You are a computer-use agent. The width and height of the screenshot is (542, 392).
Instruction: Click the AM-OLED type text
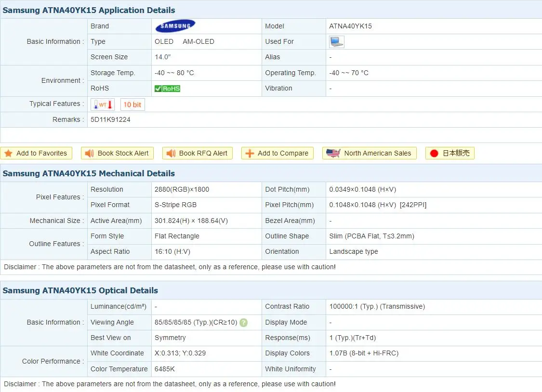pyautogui.click(x=198, y=42)
